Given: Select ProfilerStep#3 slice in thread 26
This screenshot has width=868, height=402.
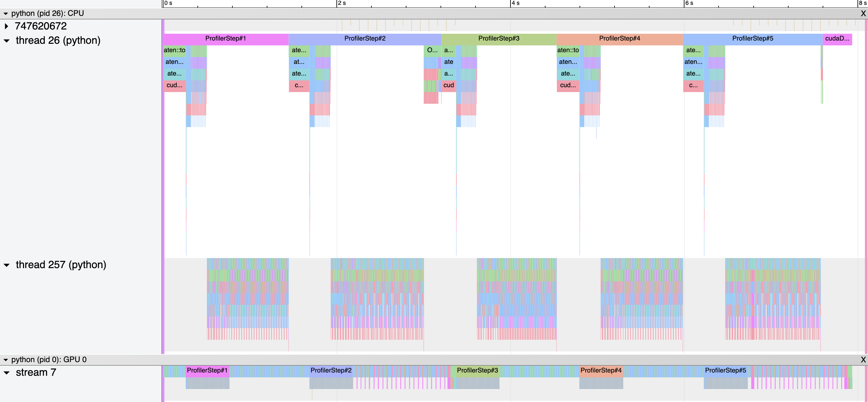Looking at the screenshot, I should tap(499, 38).
